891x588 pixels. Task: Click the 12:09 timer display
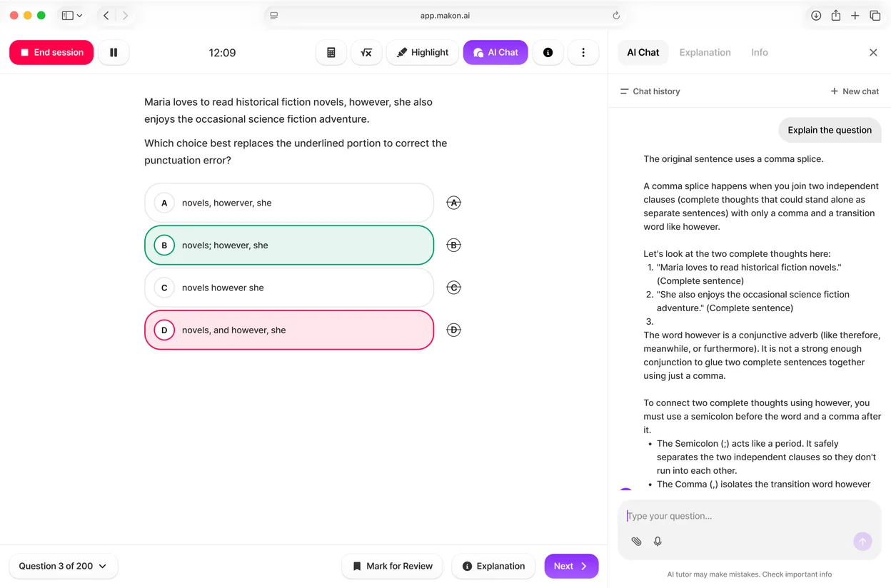(x=222, y=52)
